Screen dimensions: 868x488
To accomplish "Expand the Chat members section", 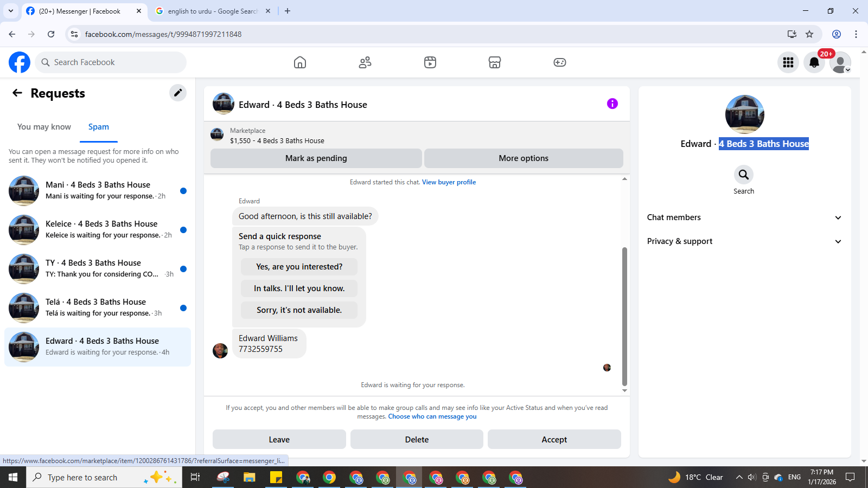I will pyautogui.click(x=744, y=217).
